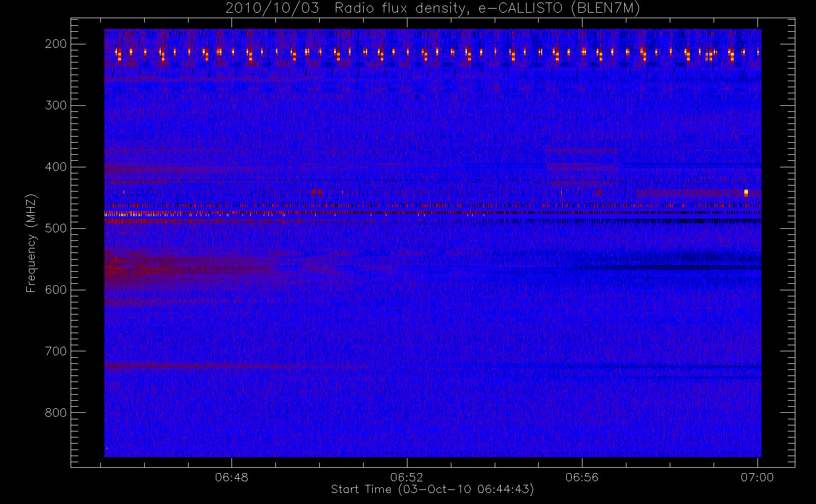Click the 200 frequency tick label
Image resolution: width=816 pixels, height=504 pixels.
(56, 44)
